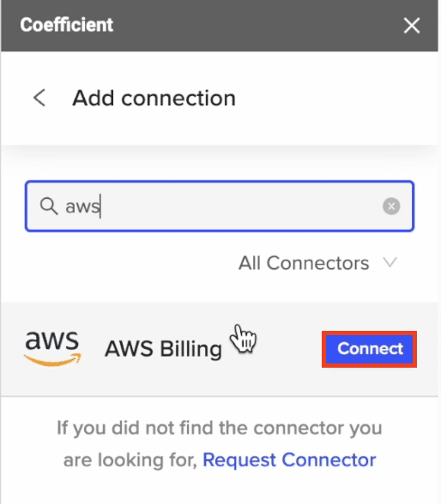Open the All Connectors filter dropdown
Viewport: 441px width, 504px height.
[x=318, y=263]
